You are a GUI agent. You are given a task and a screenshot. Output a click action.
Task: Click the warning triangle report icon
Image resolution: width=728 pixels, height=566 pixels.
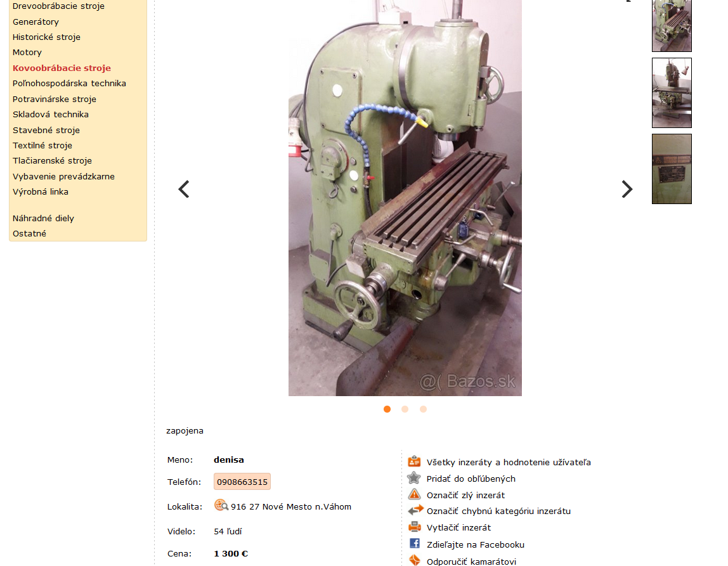[x=414, y=494]
